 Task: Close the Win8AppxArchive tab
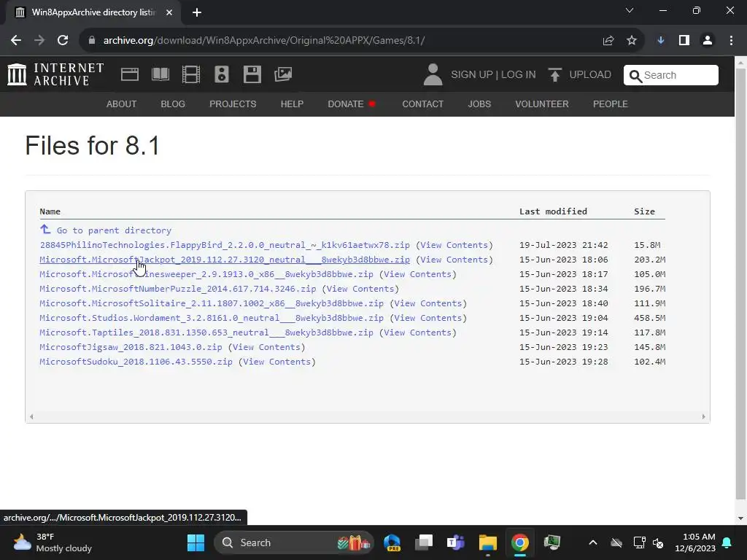click(x=169, y=12)
